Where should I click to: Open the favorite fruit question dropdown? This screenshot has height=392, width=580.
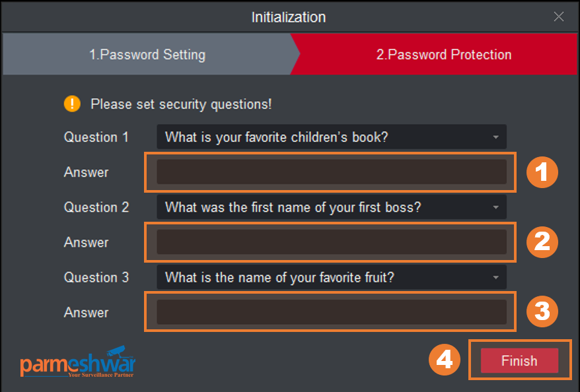pyautogui.click(x=332, y=277)
